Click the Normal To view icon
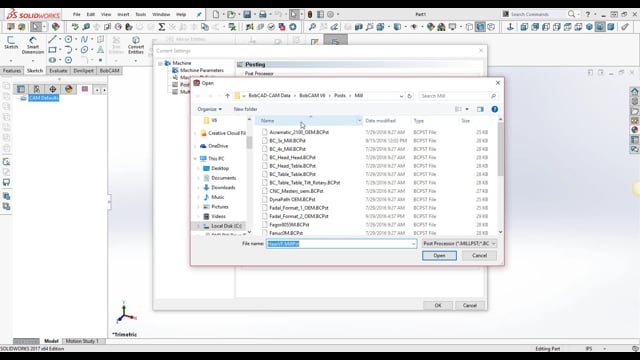The image size is (640, 360). coord(510,27)
